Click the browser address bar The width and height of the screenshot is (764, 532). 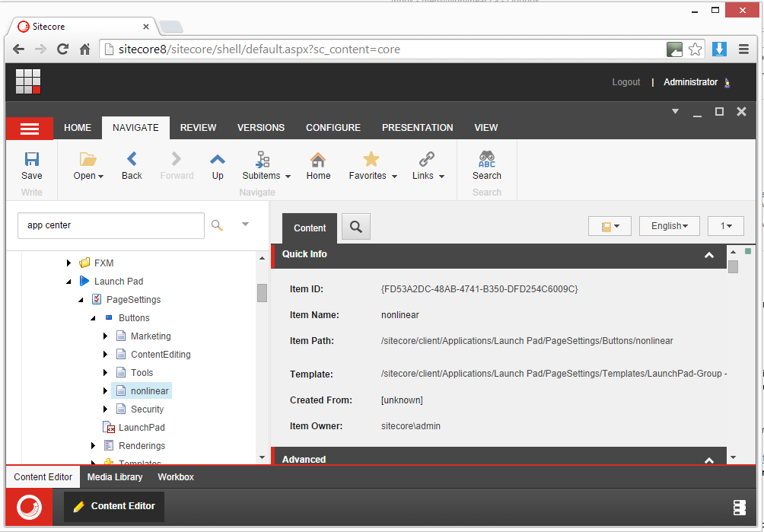(384, 49)
